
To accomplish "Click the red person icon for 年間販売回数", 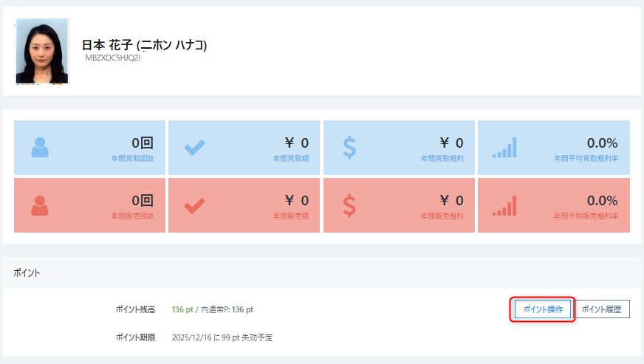I will [x=40, y=205].
